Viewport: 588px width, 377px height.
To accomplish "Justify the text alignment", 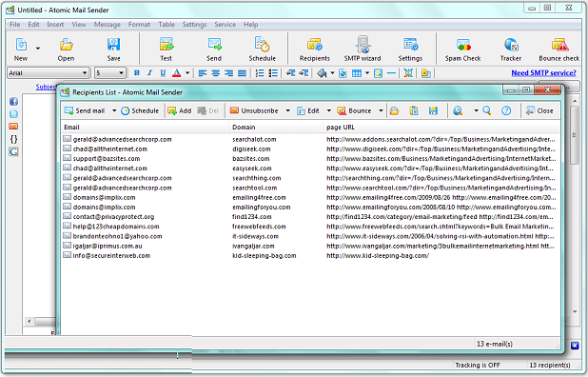I will (x=242, y=72).
